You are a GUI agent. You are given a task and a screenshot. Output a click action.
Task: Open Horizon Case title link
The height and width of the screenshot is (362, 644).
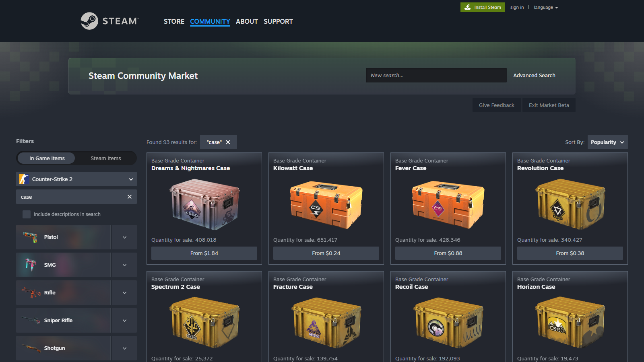click(536, 287)
